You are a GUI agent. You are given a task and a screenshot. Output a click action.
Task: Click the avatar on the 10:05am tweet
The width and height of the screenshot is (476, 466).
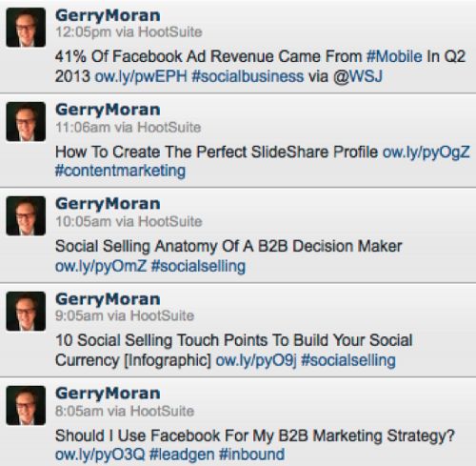click(26, 216)
